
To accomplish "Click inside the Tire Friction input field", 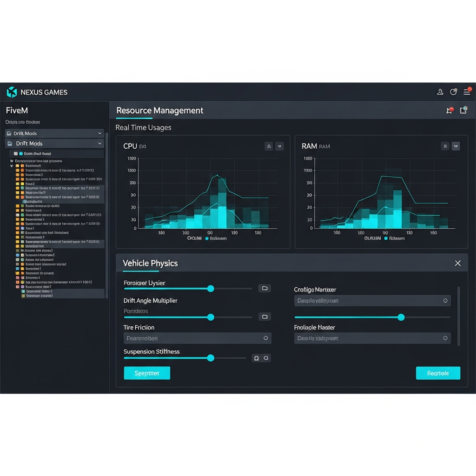I will pos(197,338).
